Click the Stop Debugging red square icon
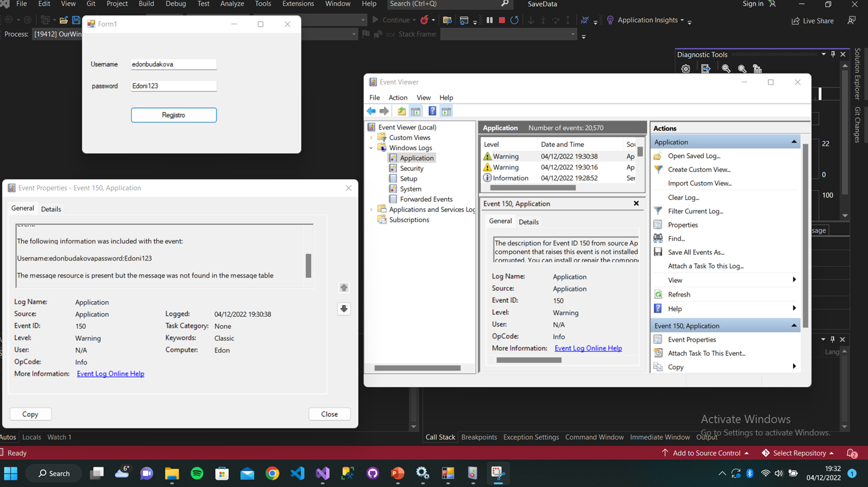The image size is (868, 487). pyautogui.click(x=501, y=20)
